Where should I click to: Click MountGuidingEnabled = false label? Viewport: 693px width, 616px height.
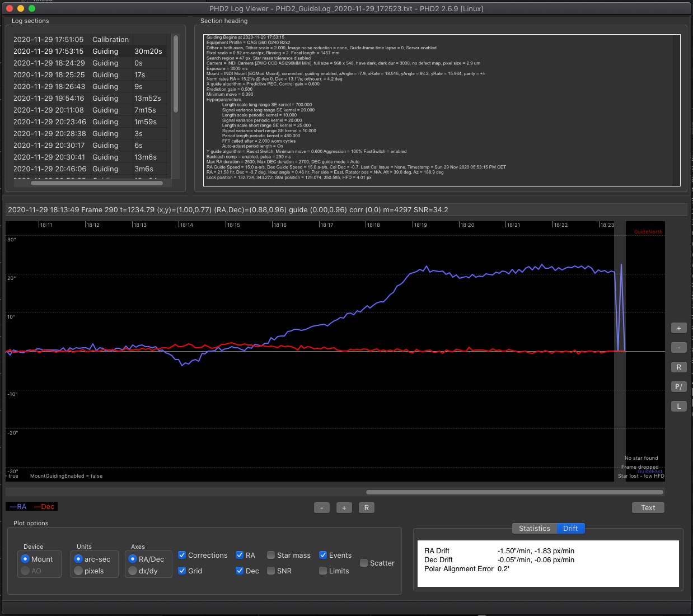tap(66, 476)
